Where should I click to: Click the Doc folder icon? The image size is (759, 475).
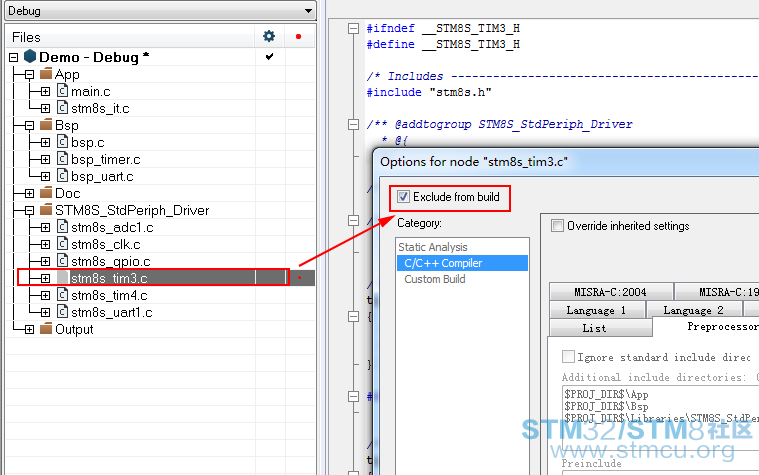tap(46, 193)
